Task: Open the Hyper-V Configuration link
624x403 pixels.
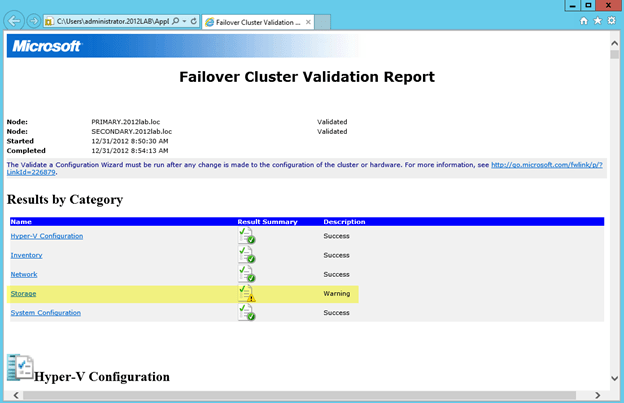Action: (x=46, y=236)
